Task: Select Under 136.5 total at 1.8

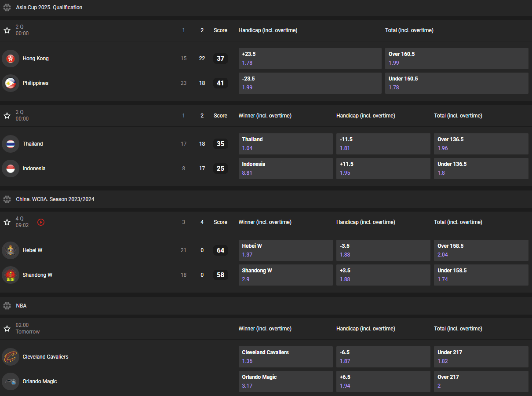Action: 481,169
